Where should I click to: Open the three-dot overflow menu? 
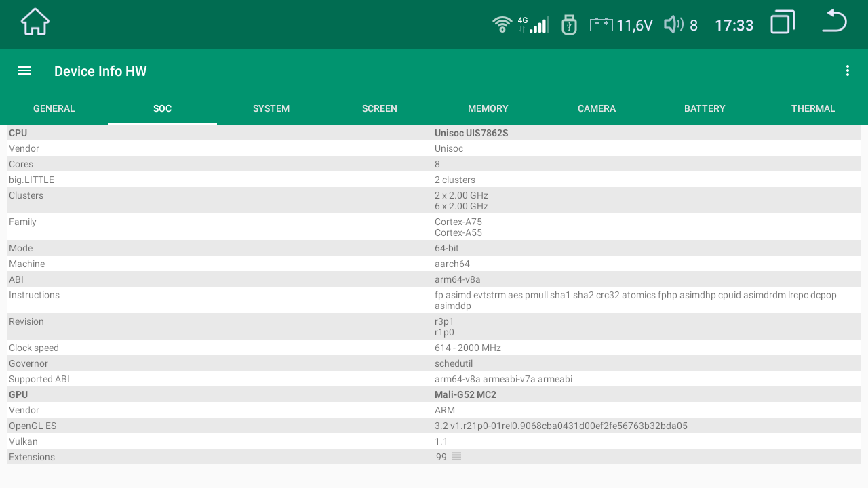click(x=847, y=70)
